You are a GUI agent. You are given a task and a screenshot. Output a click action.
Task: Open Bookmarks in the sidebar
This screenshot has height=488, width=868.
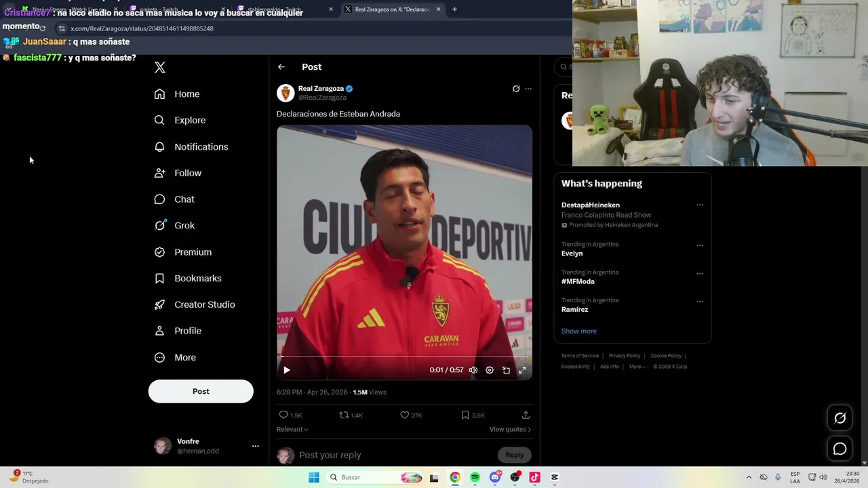click(188, 279)
